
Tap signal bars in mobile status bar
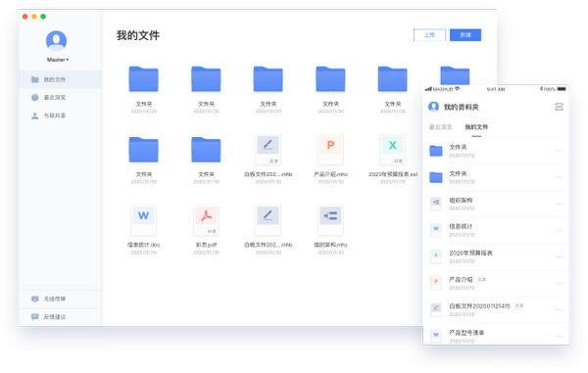tap(428, 89)
